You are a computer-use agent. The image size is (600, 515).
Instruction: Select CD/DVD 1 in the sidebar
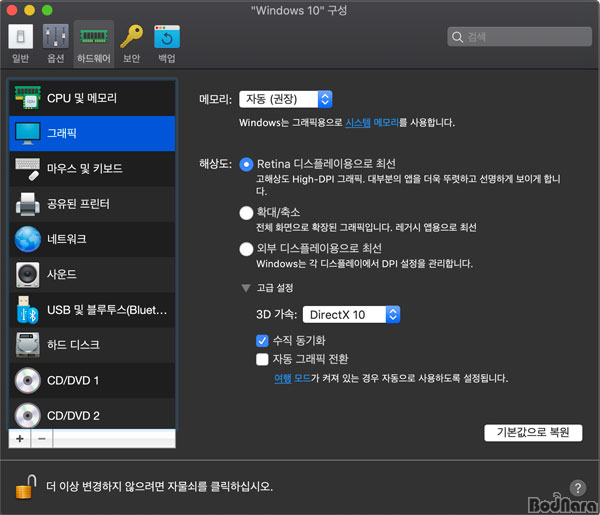click(92, 380)
